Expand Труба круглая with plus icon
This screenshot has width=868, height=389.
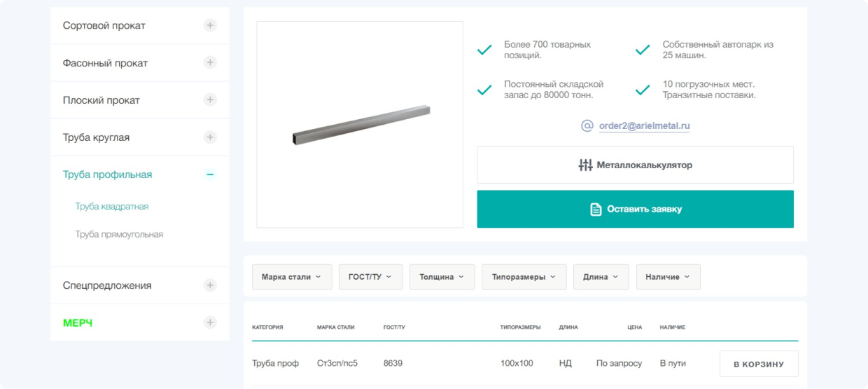pos(210,137)
